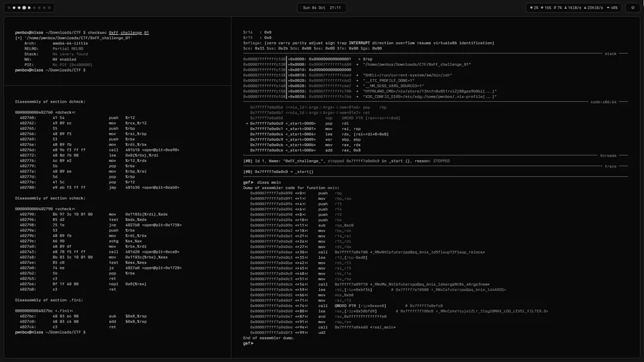The image size is (644, 362).
Task: Click the 4027a3 call 401d20 line
Action: (99, 251)
